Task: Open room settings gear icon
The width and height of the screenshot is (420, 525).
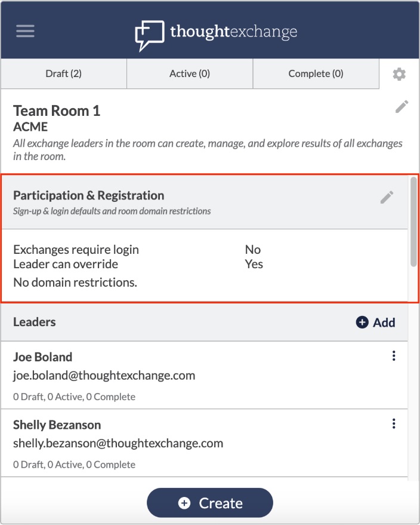Action: click(x=399, y=74)
